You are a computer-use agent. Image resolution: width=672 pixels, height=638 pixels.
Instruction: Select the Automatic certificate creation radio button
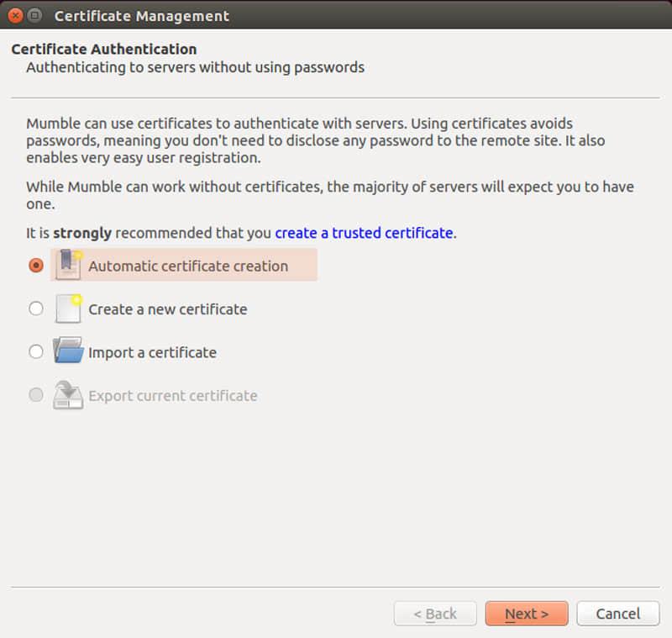pyautogui.click(x=35, y=265)
